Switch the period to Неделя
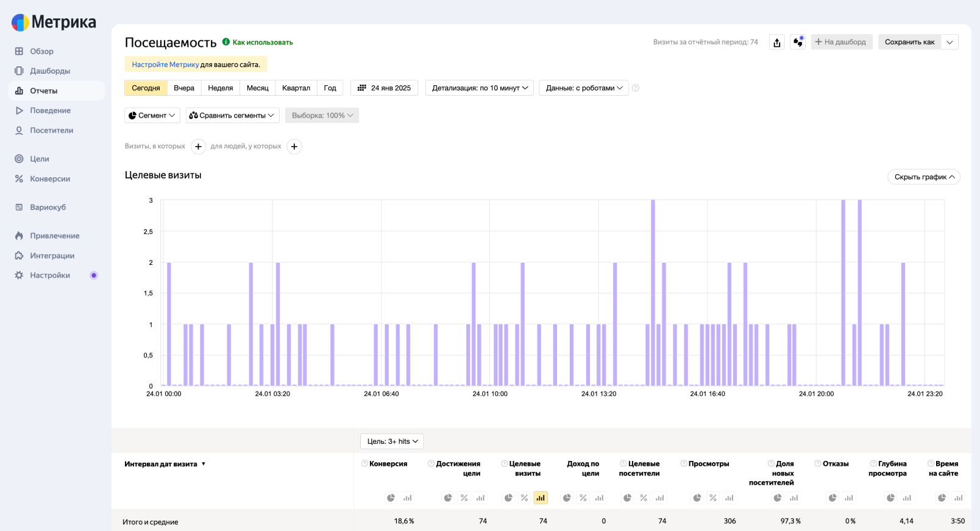The height and width of the screenshot is (531, 980). [x=221, y=88]
